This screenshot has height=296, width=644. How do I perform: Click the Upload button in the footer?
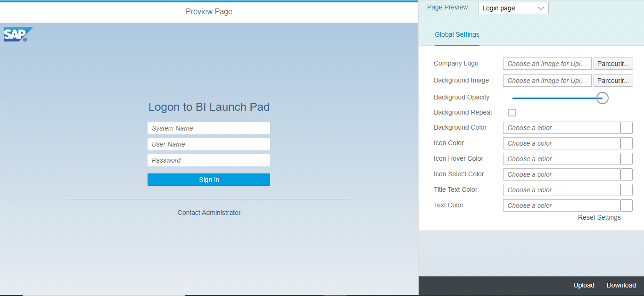pyautogui.click(x=584, y=285)
